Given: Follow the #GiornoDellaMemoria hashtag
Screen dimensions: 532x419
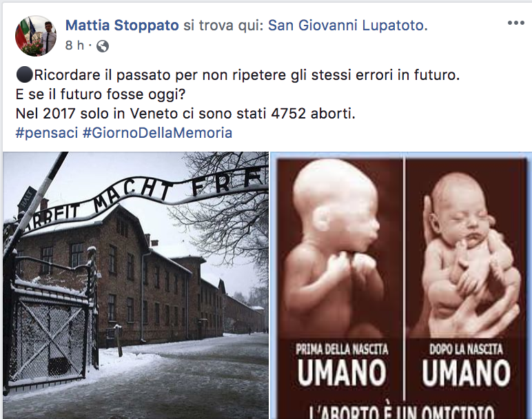Looking at the screenshot, I should click(157, 132).
